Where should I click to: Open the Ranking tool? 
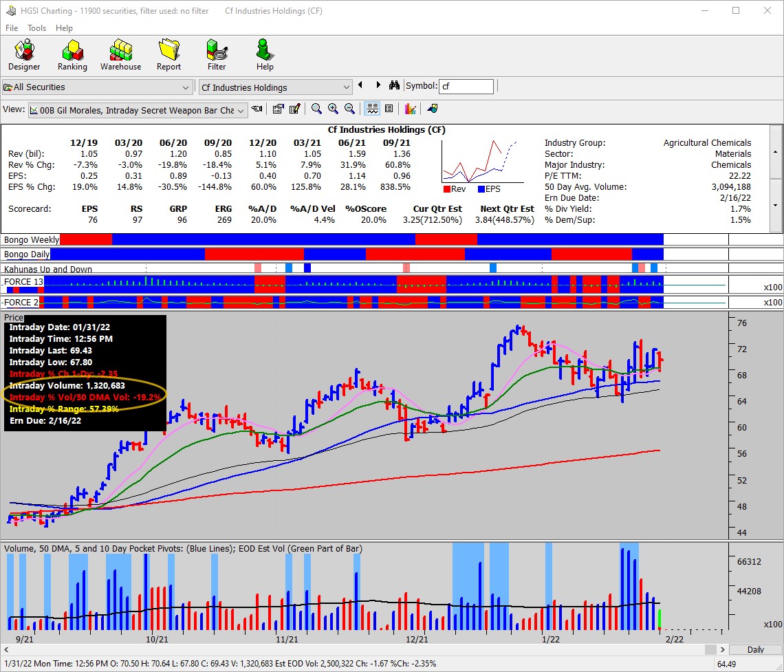(x=72, y=55)
